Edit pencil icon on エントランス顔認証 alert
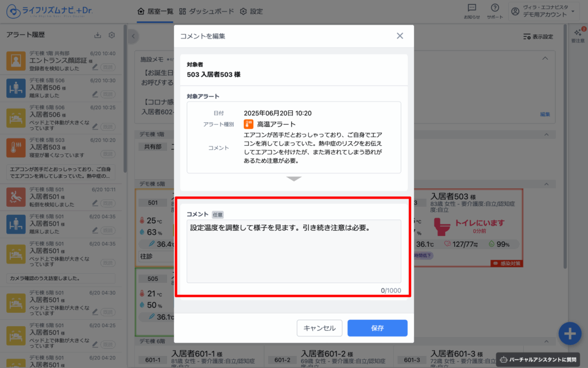 click(x=95, y=67)
